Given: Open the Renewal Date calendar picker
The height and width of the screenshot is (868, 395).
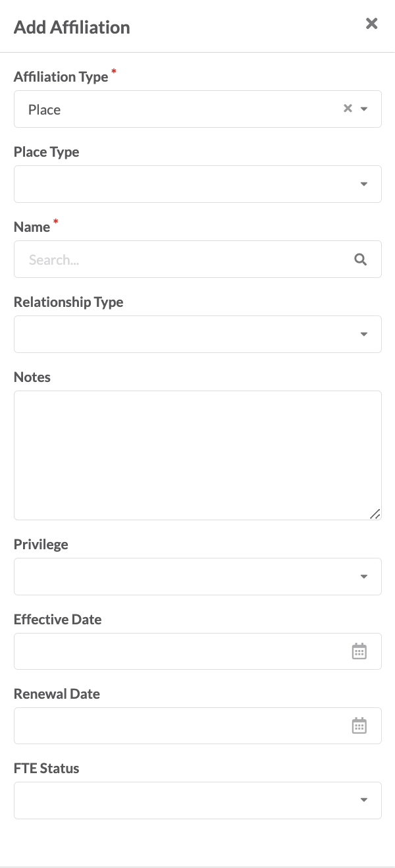Looking at the screenshot, I should (359, 726).
